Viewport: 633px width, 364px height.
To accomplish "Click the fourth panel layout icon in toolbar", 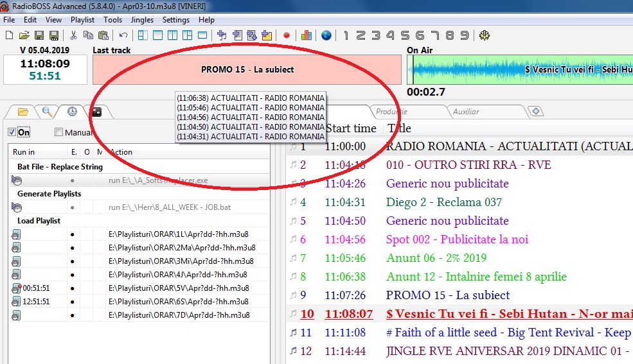I will click(187, 35).
